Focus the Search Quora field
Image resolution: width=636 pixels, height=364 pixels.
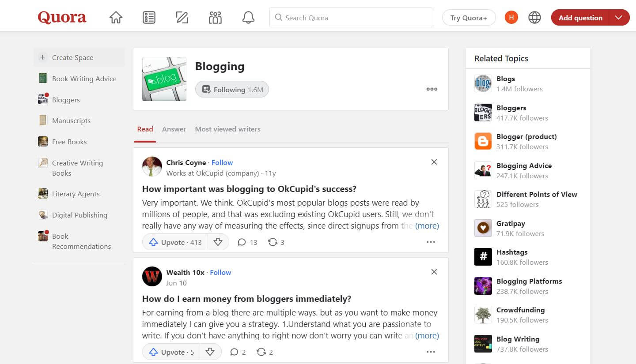[x=351, y=18]
